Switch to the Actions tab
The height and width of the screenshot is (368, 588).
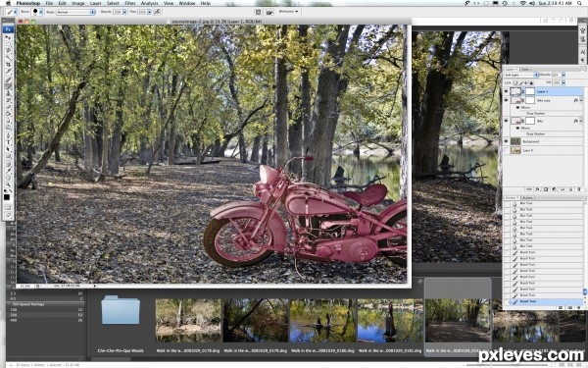click(x=528, y=198)
